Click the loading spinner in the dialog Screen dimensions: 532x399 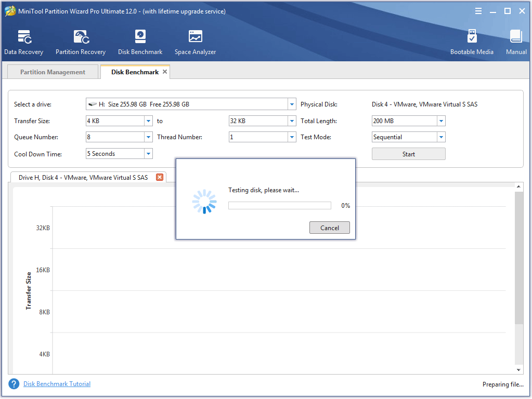point(204,202)
